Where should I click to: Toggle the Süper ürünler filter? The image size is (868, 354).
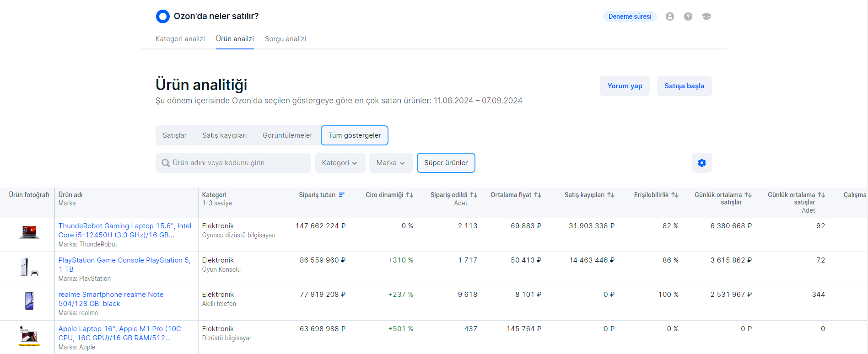point(446,163)
